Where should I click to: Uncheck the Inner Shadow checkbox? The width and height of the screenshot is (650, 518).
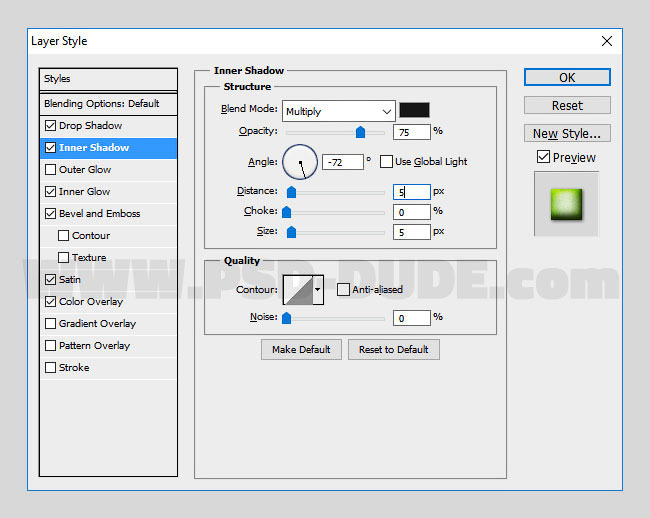click(x=51, y=148)
